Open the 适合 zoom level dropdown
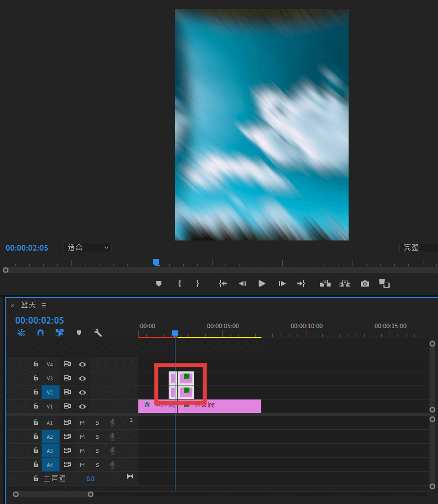 [x=87, y=247]
